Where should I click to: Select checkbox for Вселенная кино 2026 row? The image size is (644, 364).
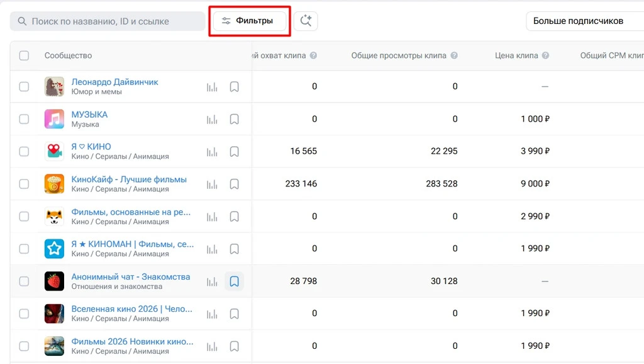25,314
